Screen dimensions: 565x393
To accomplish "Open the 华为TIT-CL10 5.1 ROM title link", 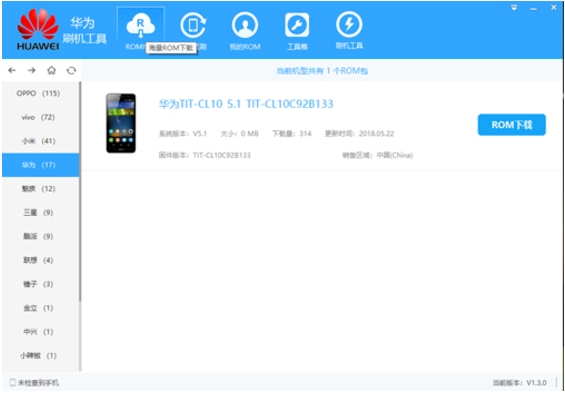I will [246, 104].
